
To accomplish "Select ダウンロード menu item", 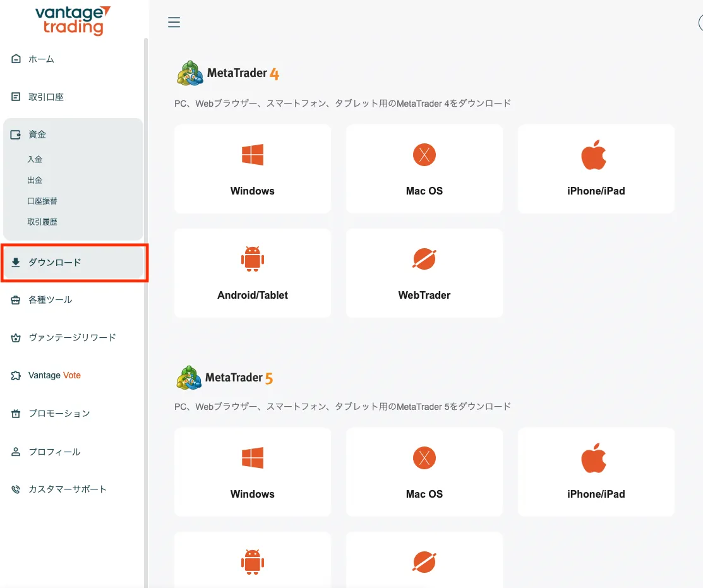I will click(73, 263).
